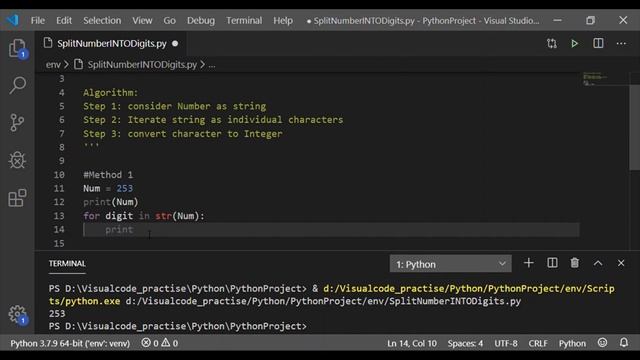Screen dimensions: 640x360
Task: Kill terminal with trash icon
Action: (575, 263)
